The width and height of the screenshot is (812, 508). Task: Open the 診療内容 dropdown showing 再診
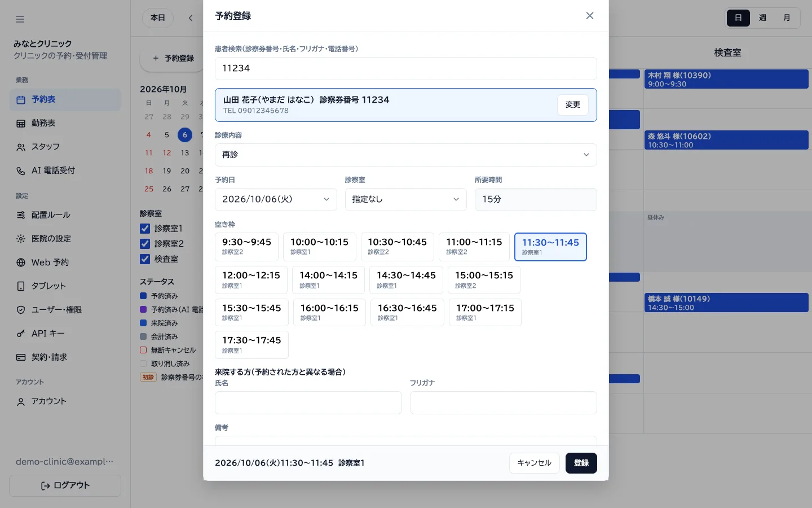[406, 155]
